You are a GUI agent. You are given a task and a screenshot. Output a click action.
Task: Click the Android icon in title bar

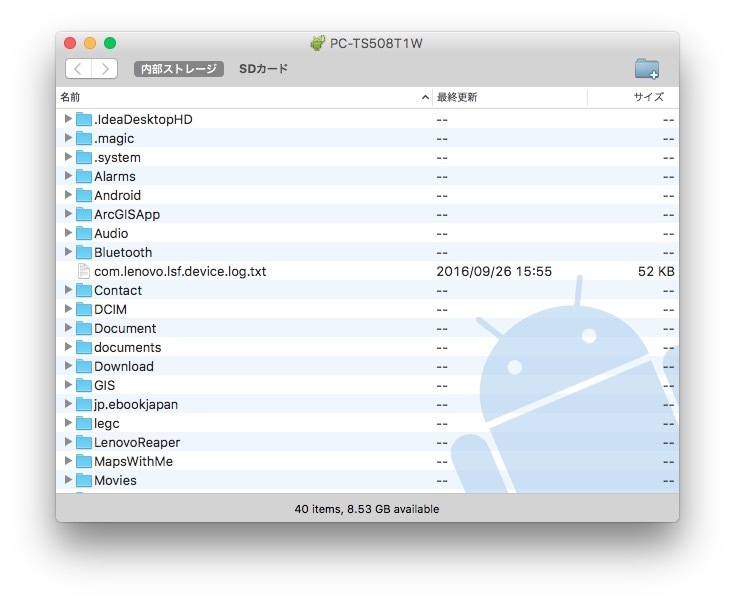(317, 43)
